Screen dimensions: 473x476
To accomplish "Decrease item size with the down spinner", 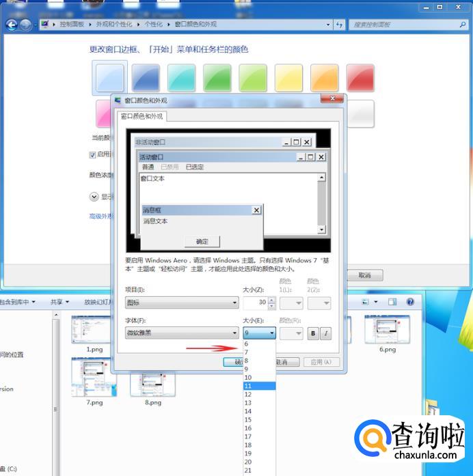I will pyautogui.click(x=272, y=306).
